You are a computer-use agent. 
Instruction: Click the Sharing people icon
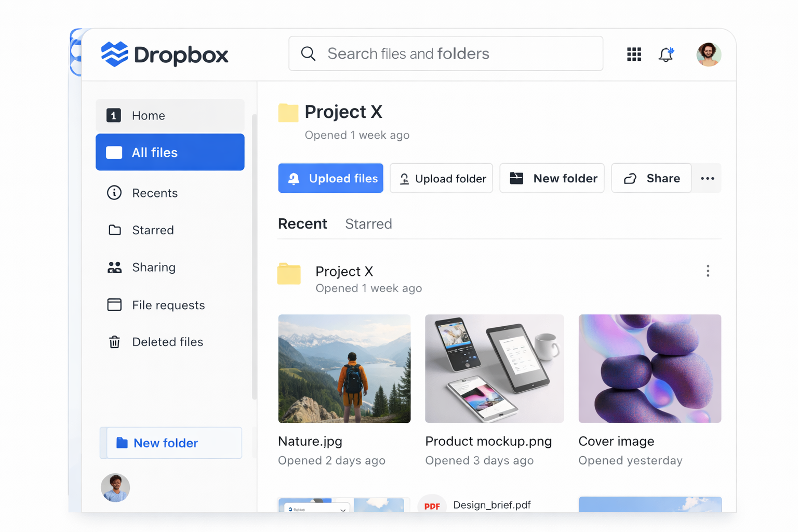click(114, 268)
